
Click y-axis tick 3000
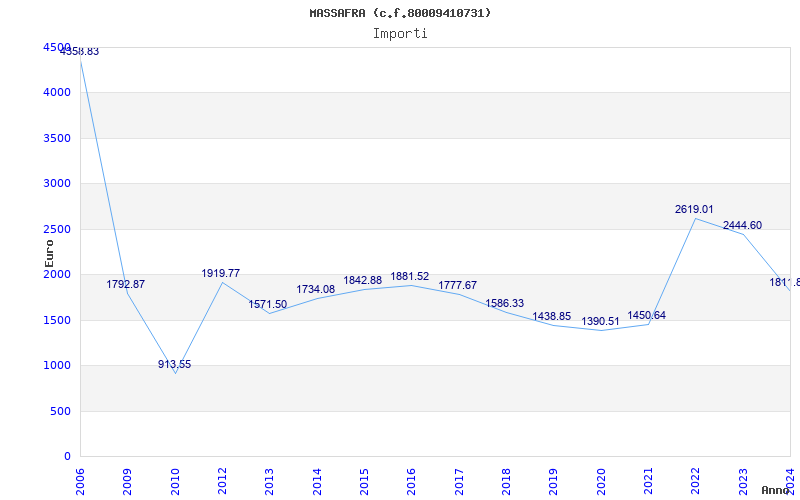pos(57,183)
